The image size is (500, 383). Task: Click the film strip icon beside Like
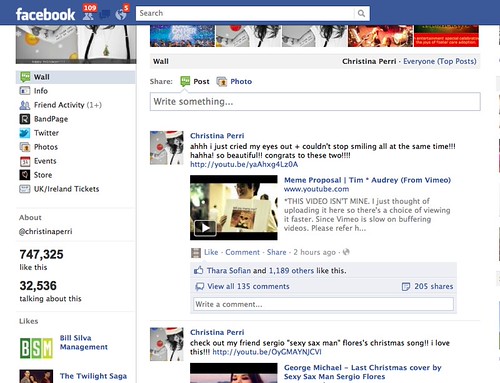tap(196, 253)
